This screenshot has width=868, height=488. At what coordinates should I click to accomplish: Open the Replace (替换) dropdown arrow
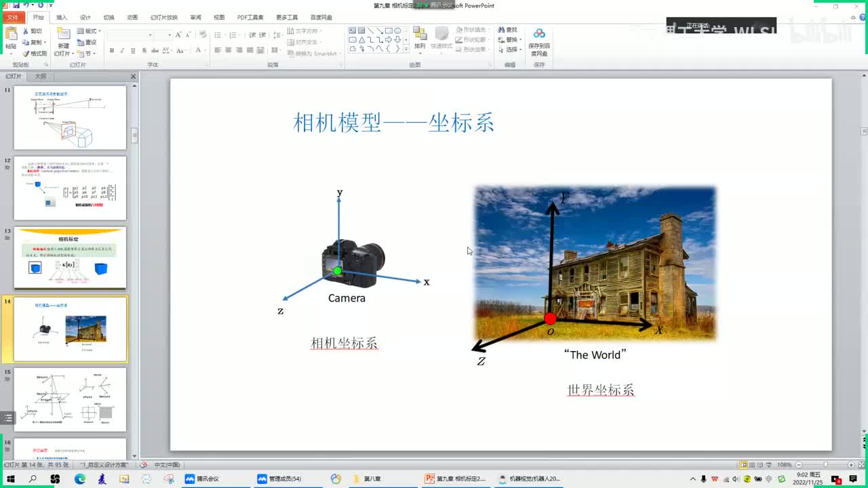click(521, 40)
